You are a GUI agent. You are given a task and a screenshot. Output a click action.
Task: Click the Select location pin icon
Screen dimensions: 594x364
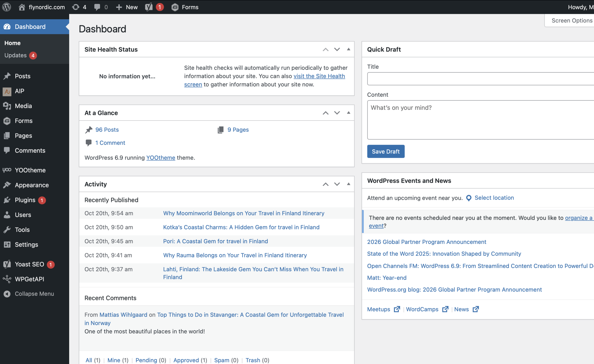coord(469,198)
